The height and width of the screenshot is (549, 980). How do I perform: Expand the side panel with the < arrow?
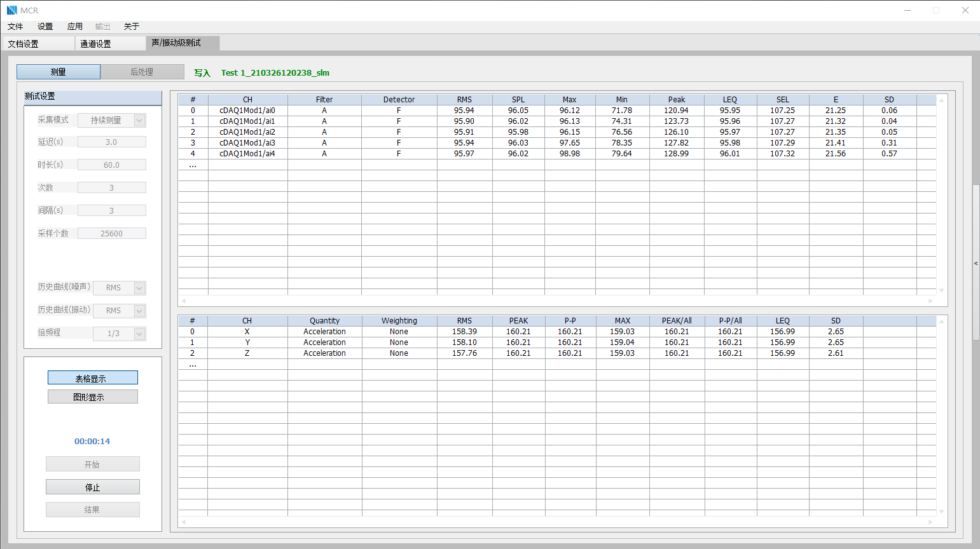click(976, 263)
